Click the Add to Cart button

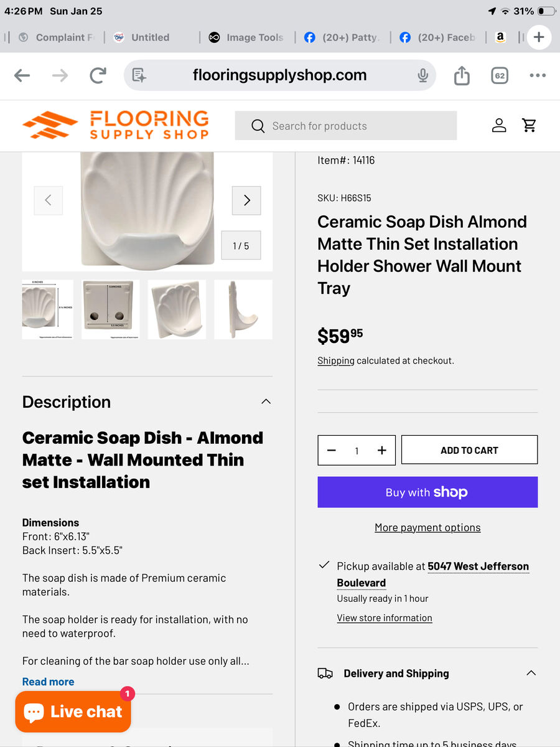[469, 450]
